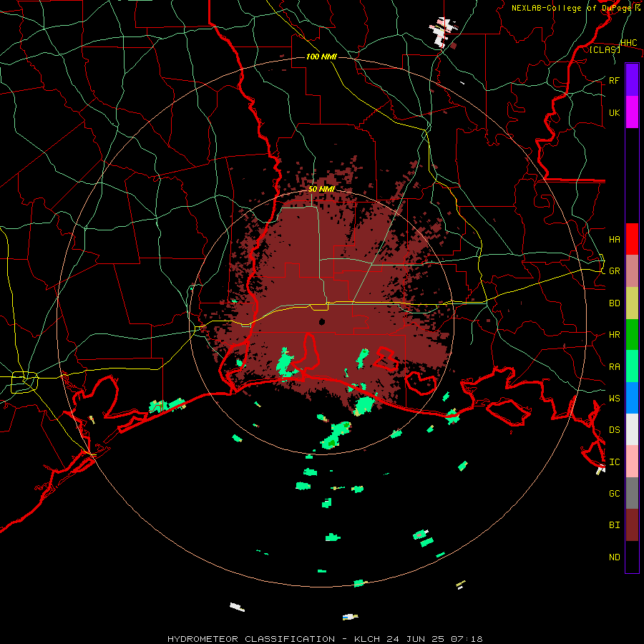644x644 pixels.
Task: Click the dark green HR legend swatch
Action: [x=632, y=335]
